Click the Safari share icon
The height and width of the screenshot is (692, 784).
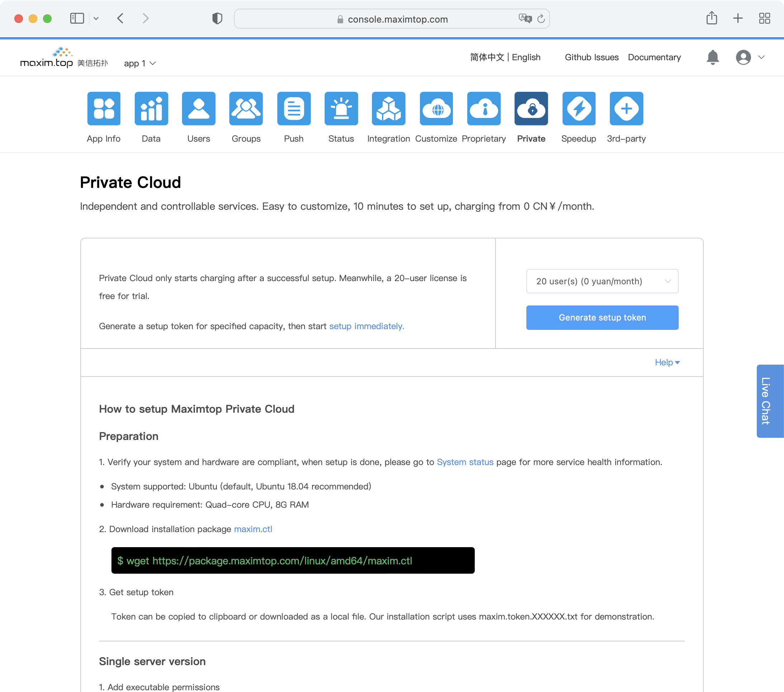click(712, 18)
